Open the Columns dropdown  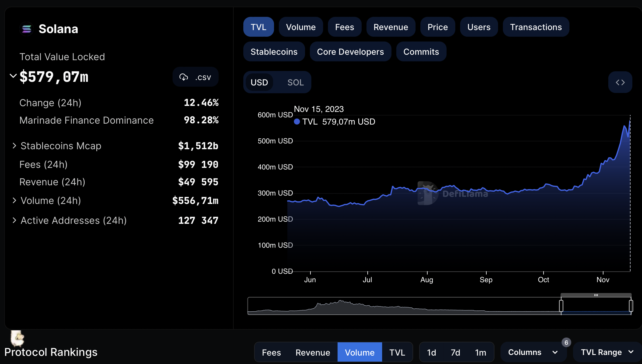click(x=533, y=352)
